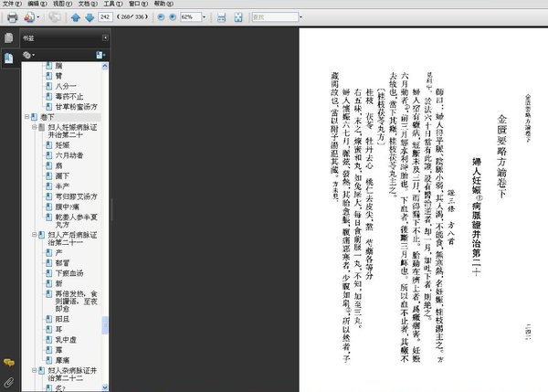
Task: Click the 书签 panel title
Action: click(28, 38)
